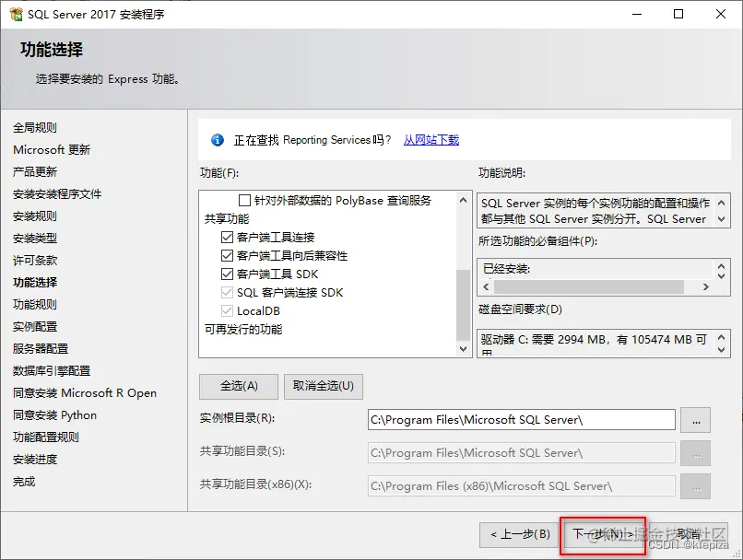Minimize the installer window
Screen dimensions: 743x560
(x=637, y=14)
